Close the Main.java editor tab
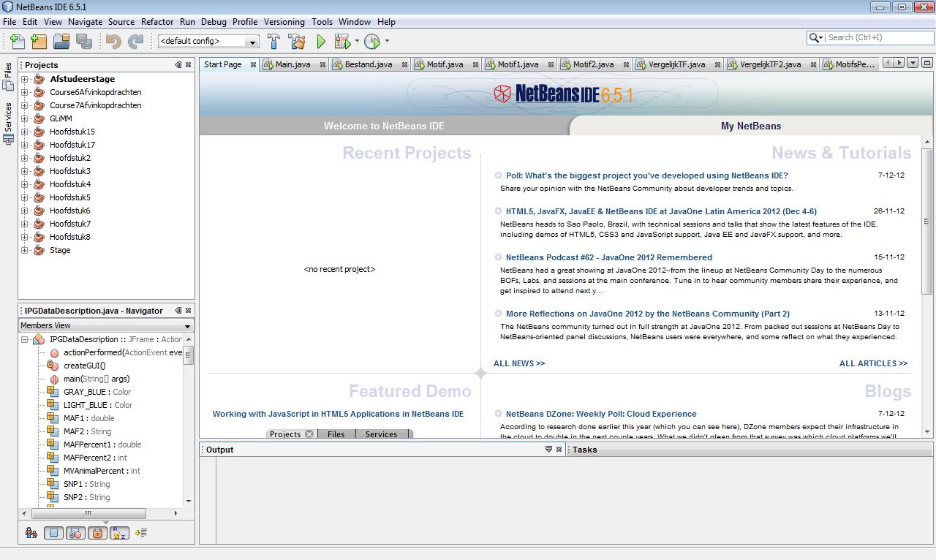 tap(322, 64)
